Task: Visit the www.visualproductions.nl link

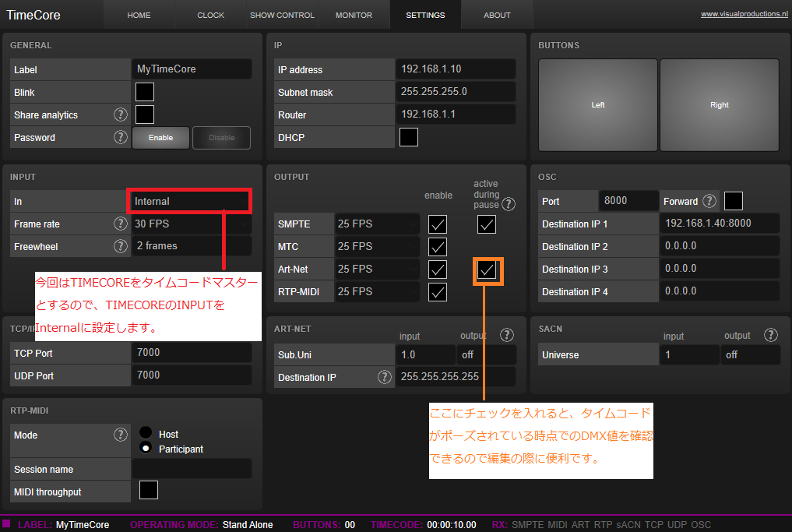Action: coord(744,14)
